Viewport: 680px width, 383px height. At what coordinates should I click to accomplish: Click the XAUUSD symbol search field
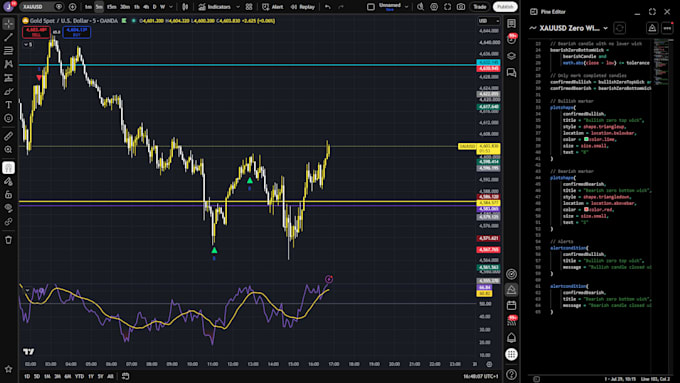pyautogui.click(x=36, y=7)
